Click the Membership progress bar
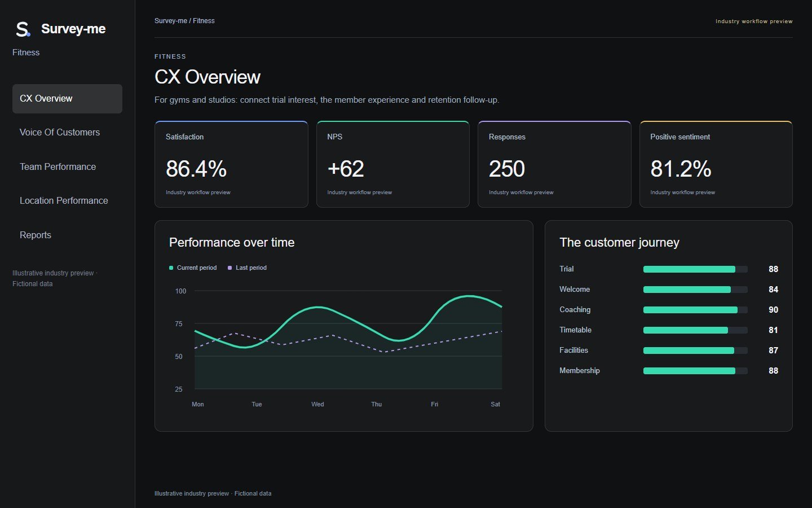Viewport: 812px width, 508px height. click(695, 371)
